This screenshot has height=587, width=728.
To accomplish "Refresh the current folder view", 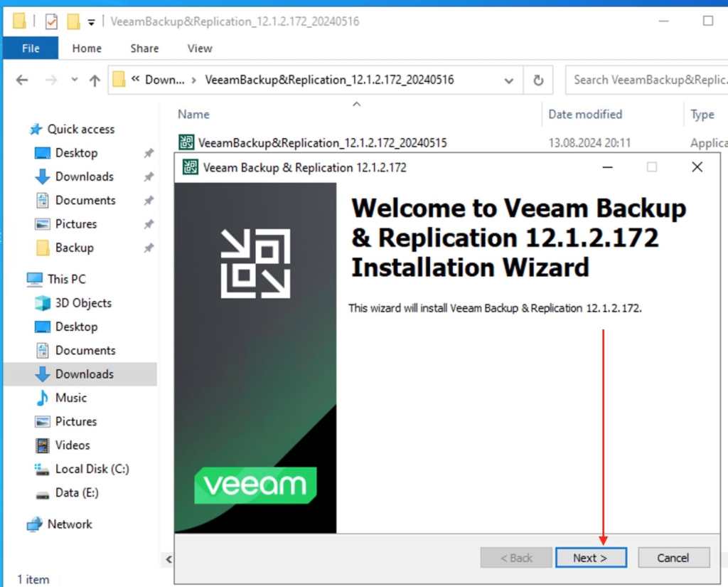I will coord(538,80).
